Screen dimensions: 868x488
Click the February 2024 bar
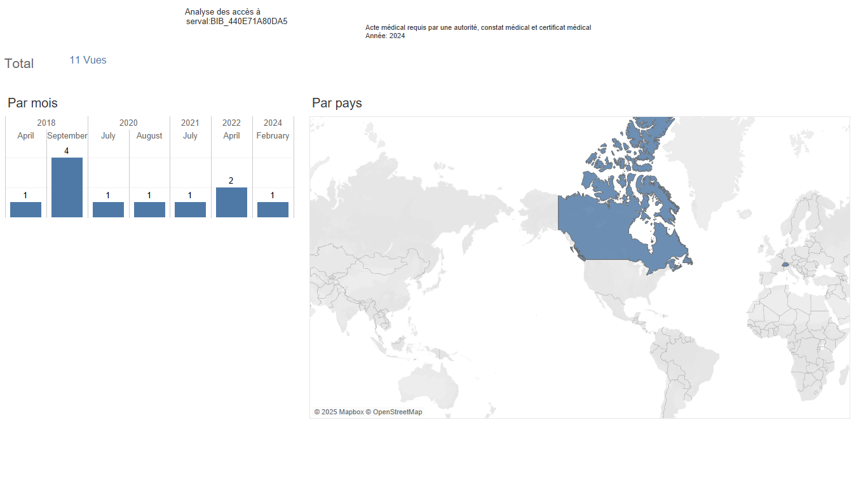(273, 210)
